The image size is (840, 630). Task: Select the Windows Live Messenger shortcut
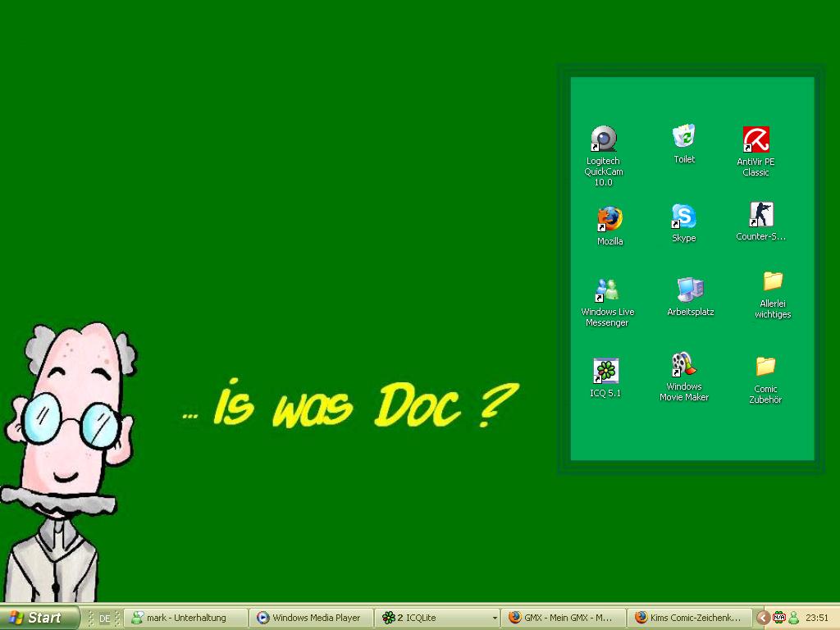[x=607, y=290]
